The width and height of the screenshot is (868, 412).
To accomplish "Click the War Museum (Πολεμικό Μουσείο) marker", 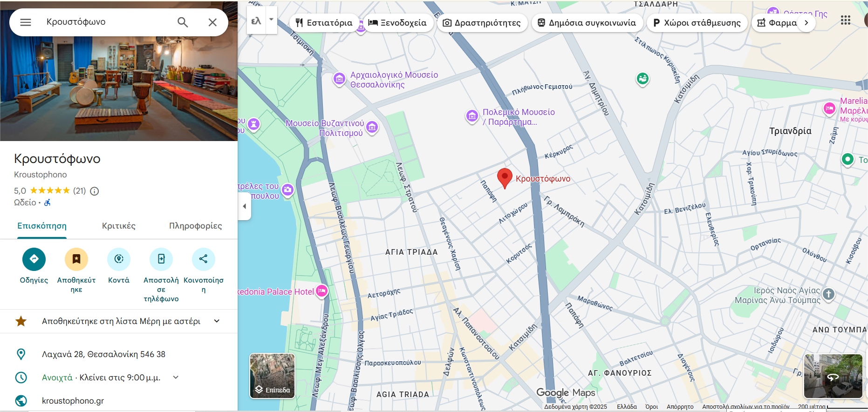I will (x=472, y=116).
